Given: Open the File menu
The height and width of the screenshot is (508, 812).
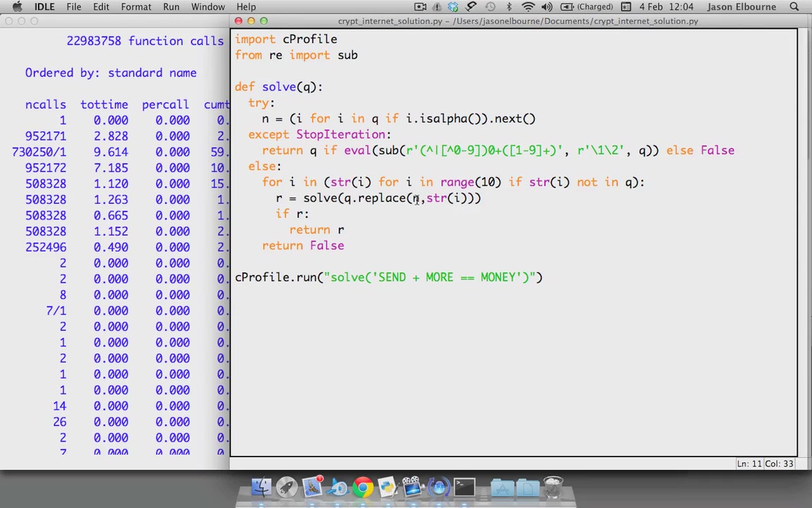Looking at the screenshot, I should pos(74,7).
